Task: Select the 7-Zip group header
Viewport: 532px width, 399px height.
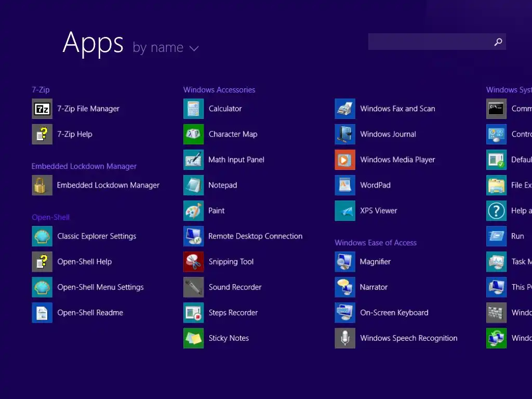Action: click(x=41, y=89)
